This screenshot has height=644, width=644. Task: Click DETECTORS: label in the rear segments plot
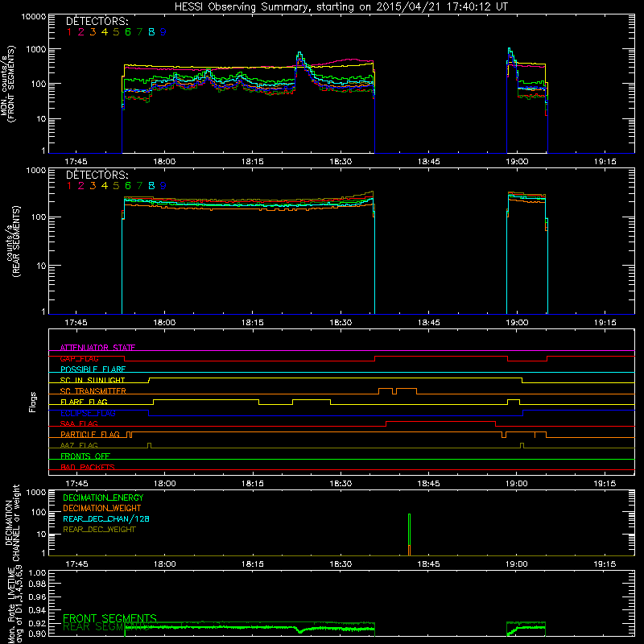[x=97, y=175]
